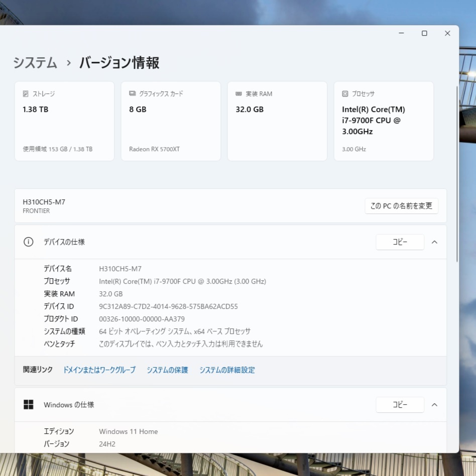Copy the Windows specifications with コピー

tap(400, 405)
